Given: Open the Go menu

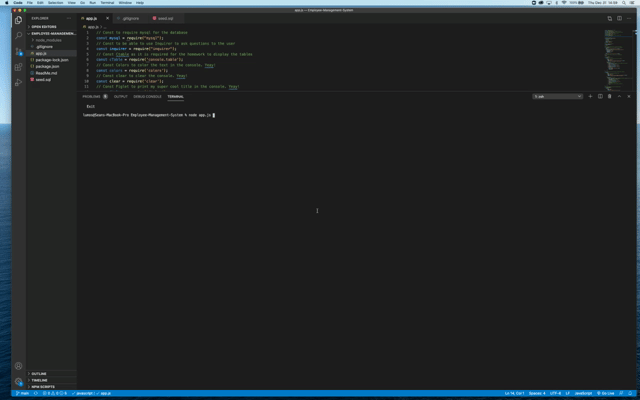Looking at the screenshot, I should click(x=83, y=2).
